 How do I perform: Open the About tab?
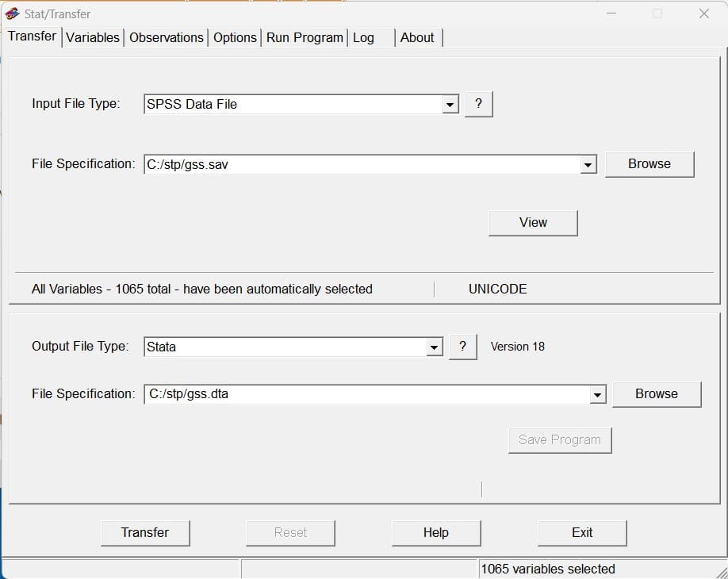click(x=417, y=37)
